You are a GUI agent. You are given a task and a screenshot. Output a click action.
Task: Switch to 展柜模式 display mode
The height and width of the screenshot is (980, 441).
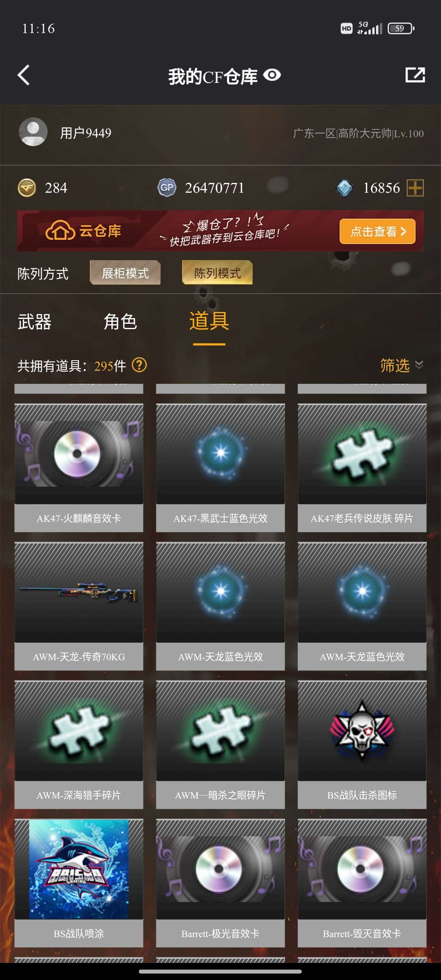point(125,273)
